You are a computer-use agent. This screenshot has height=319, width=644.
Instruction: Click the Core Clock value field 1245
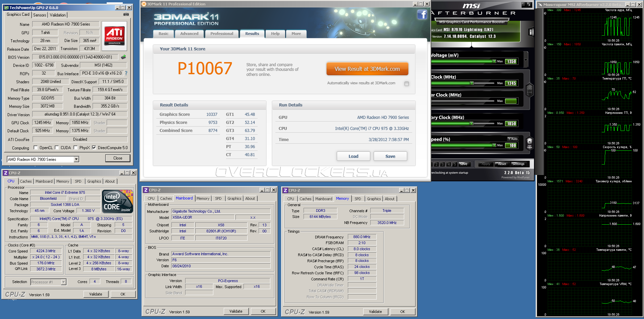pos(511,83)
